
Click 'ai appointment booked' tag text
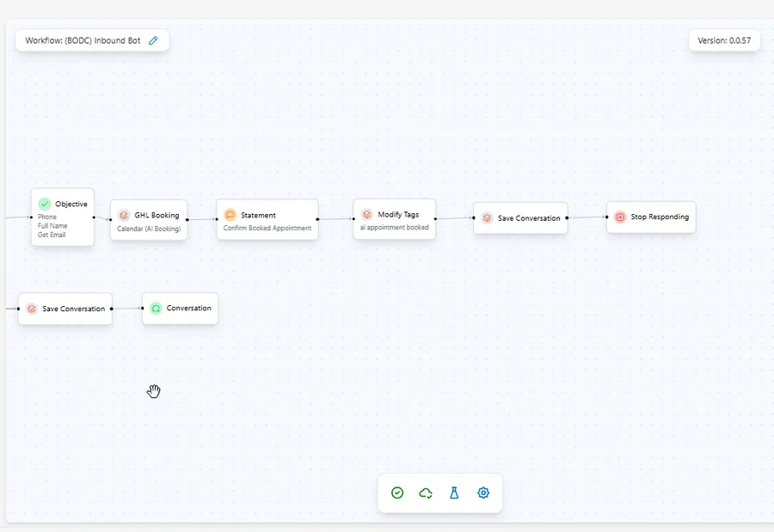point(394,228)
